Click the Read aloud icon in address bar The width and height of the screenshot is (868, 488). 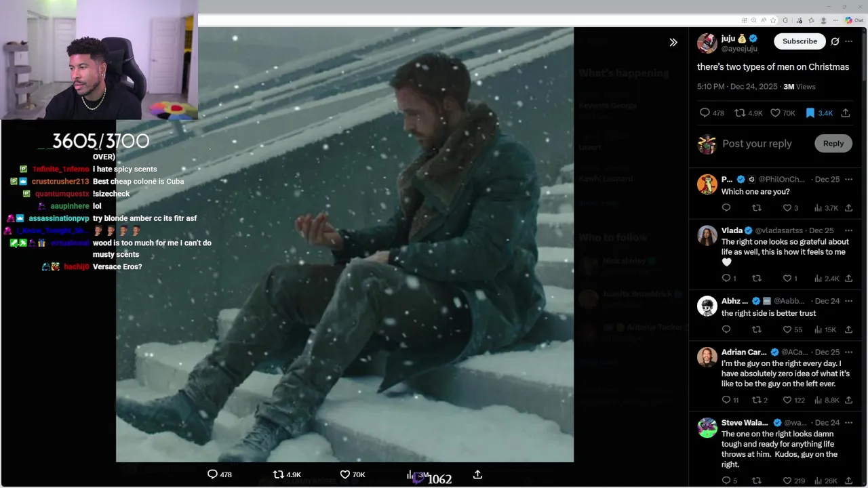tap(764, 20)
